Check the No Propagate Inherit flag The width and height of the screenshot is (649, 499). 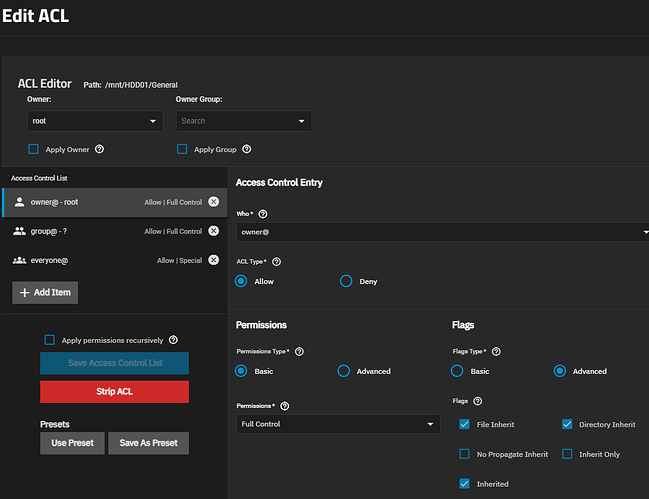click(x=464, y=454)
